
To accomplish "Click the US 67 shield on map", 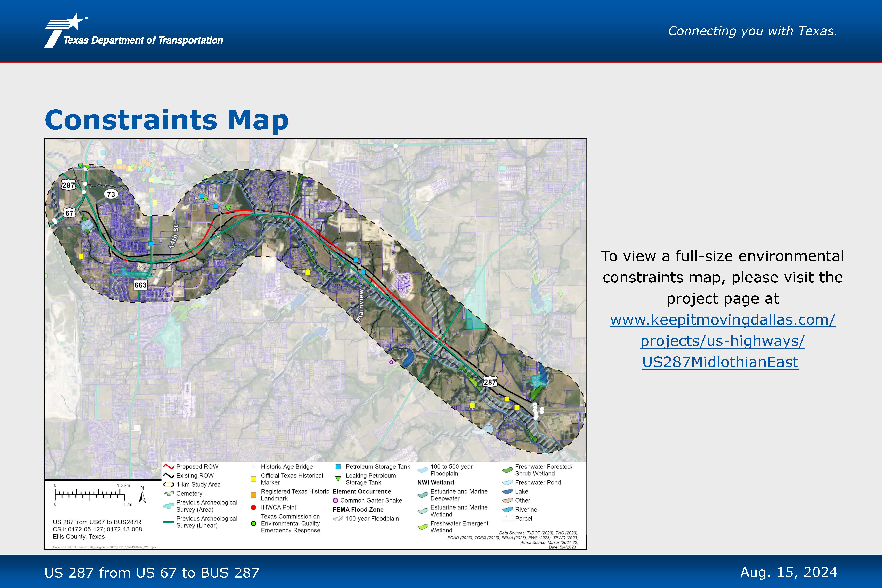I will tap(69, 213).
